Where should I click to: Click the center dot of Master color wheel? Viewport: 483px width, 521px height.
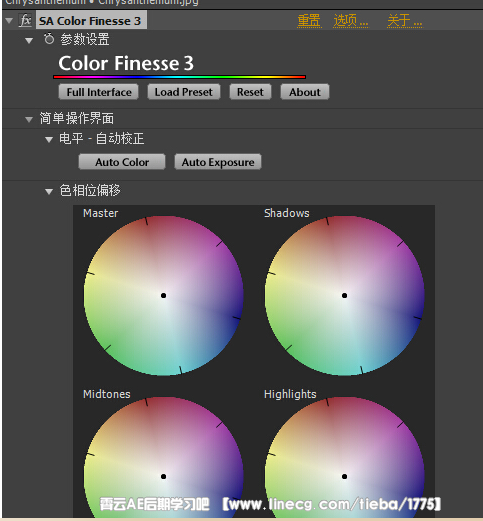[x=163, y=295]
